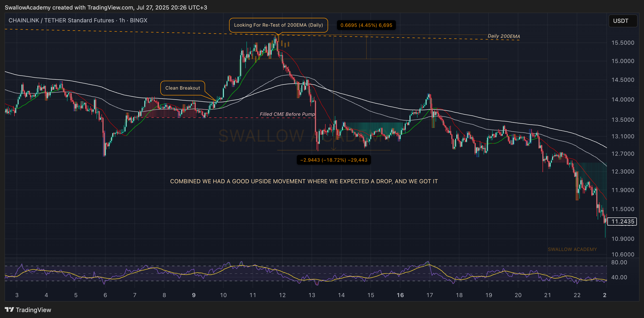Click date label 13 on time axis
Viewport: 644px width, 318px height.
point(312,295)
